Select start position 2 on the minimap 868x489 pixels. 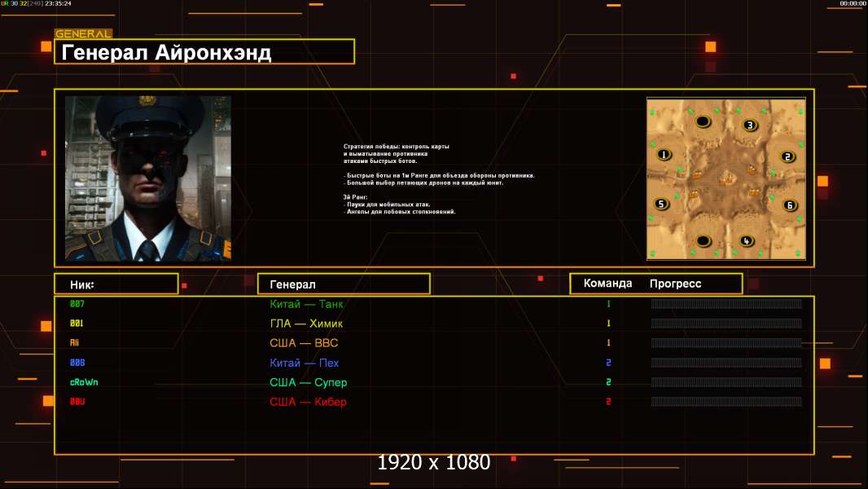point(787,156)
